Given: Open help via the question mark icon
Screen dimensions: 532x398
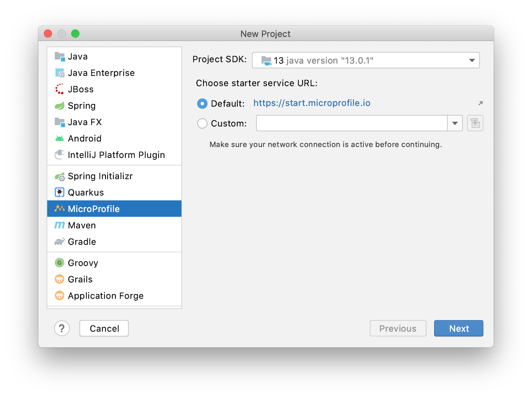Looking at the screenshot, I should 62,328.
